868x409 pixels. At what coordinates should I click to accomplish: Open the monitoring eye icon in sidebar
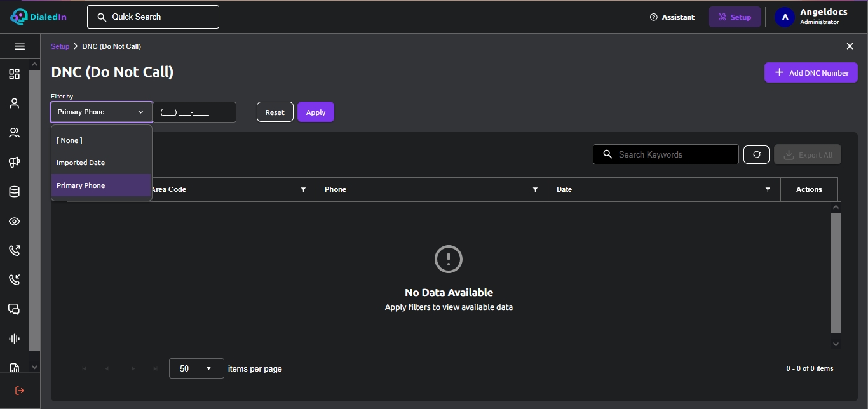tap(14, 222)
